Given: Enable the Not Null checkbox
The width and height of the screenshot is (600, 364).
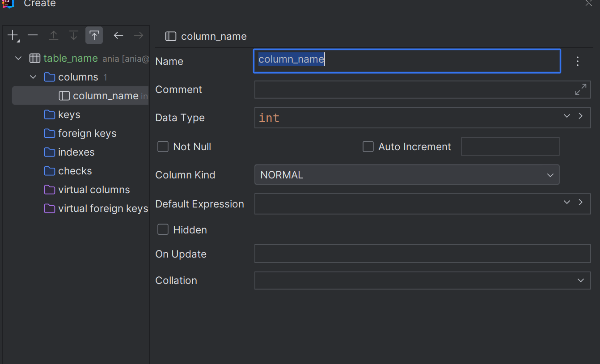Looking at the screenshot, I should click(x=163, y=147).
